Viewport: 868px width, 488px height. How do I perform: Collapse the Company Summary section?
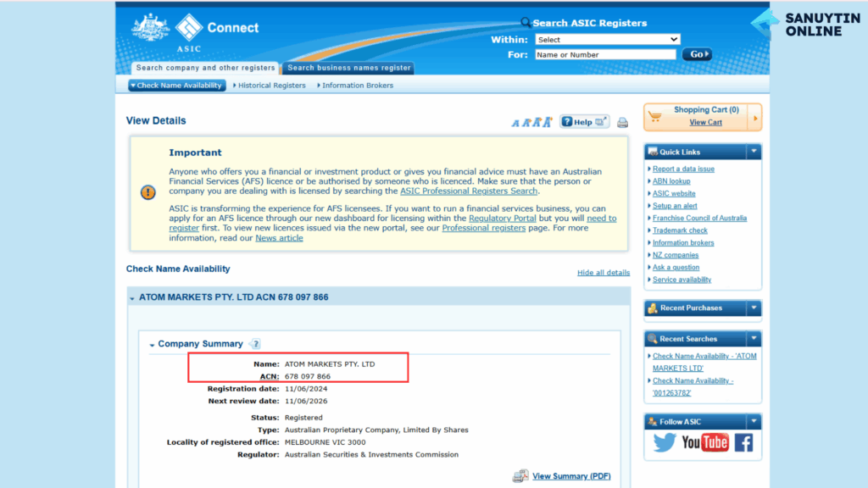152,345
